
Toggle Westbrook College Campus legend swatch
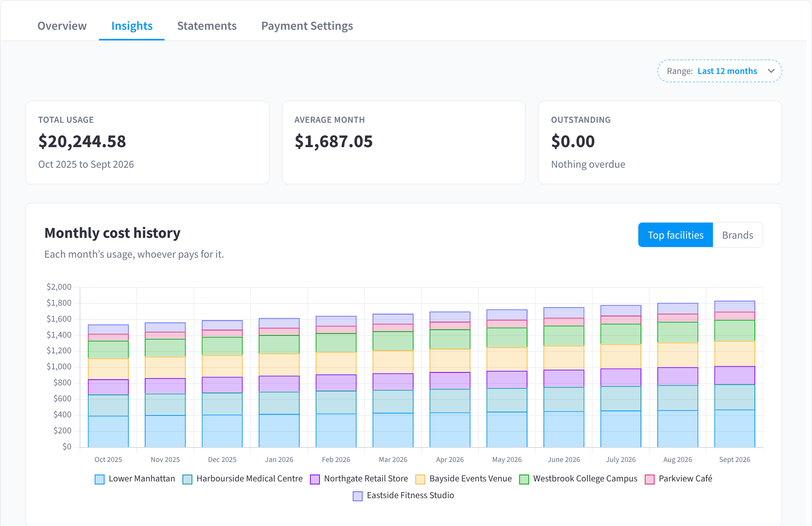pos(524,479)
